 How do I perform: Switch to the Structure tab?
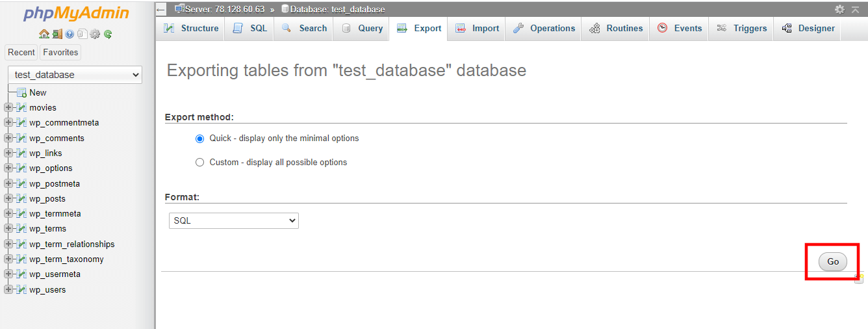(190, 29)
